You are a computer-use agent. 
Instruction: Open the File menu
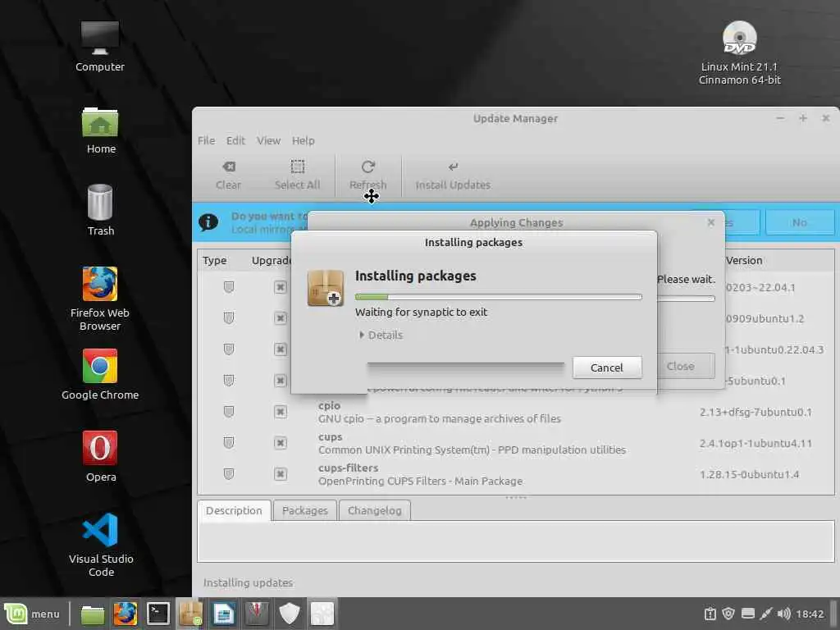click(x=206, y=140)
